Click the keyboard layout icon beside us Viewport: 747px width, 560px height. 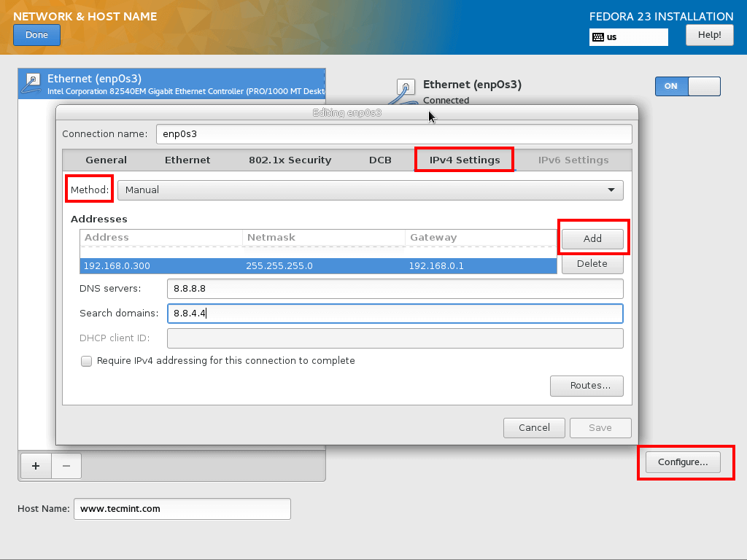597,37
